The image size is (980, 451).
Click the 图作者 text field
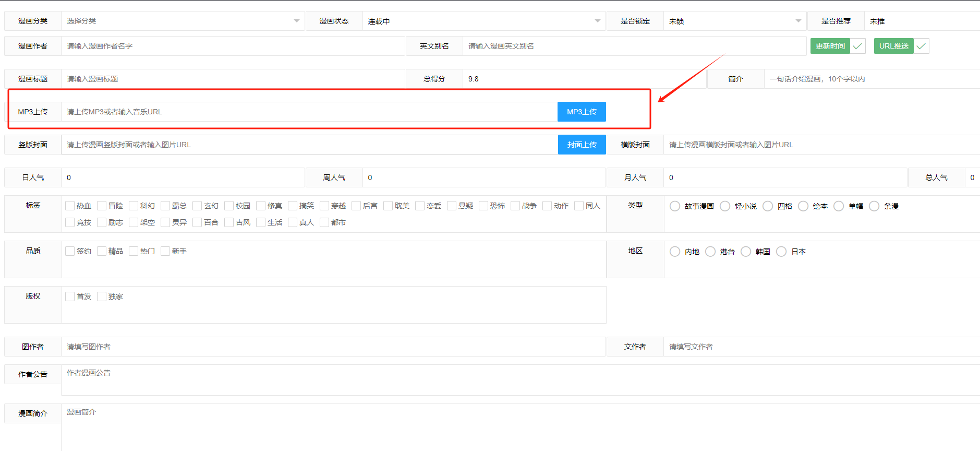(x=333, y=347)
